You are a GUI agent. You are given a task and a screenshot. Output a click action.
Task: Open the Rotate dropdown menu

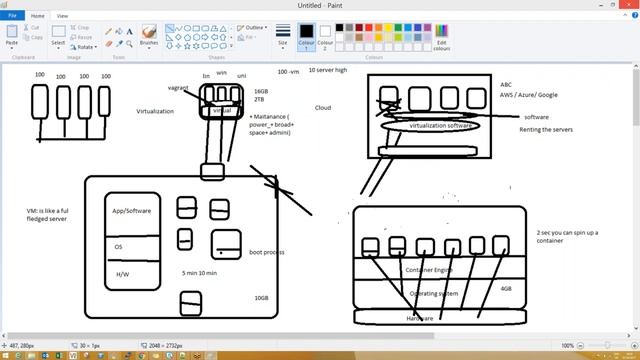(x=84, y=47)
